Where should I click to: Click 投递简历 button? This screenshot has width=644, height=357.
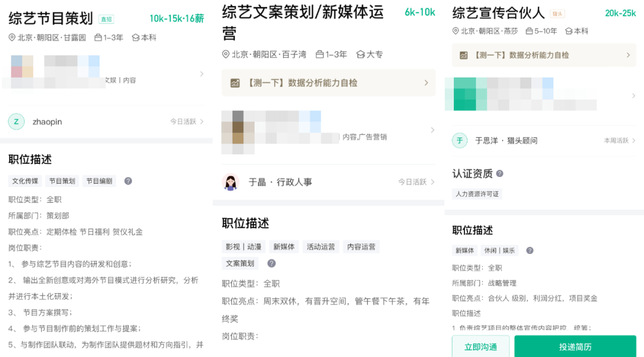[x=575, y=346]
